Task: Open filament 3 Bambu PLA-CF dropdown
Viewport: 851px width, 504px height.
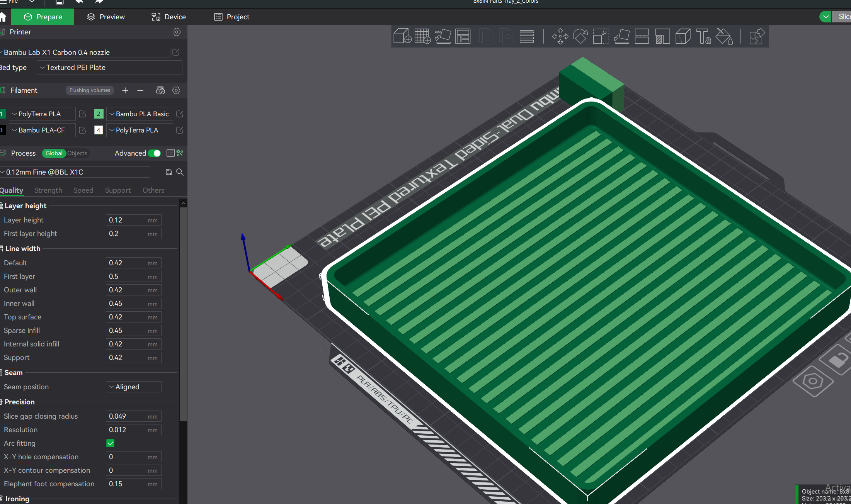Action: click(42, 130)
